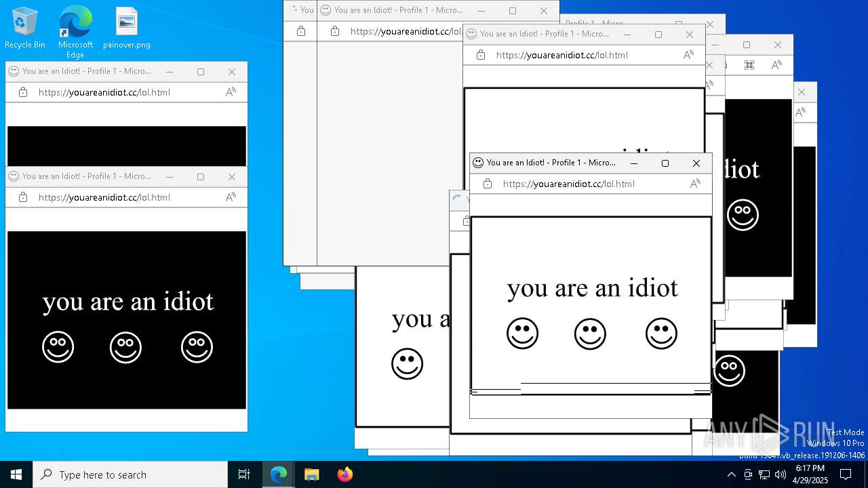
Task: Maximize the window directly behind the front one
Action: (658, 34)
